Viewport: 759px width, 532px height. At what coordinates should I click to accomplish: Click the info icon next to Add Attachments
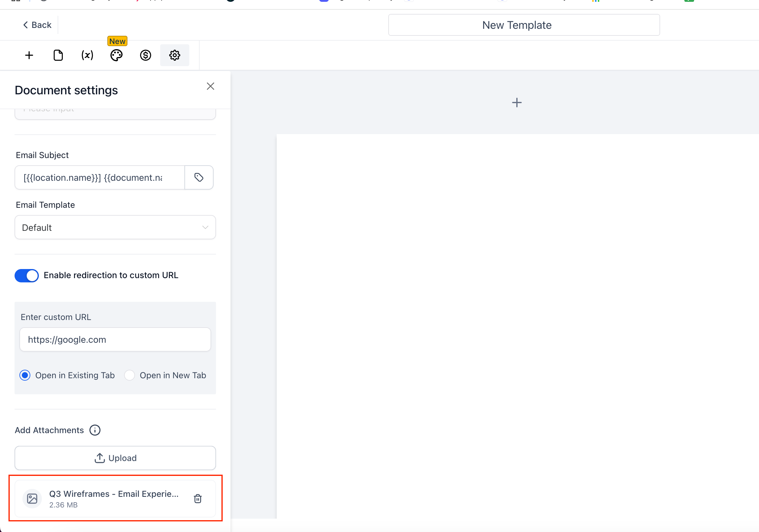coord(95,430)
